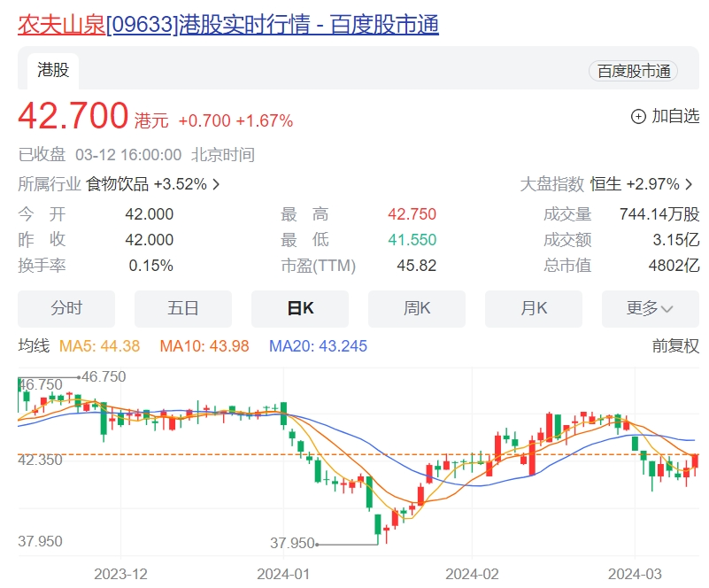
Task: Click the MA20 moving average label
Action: 318,346
